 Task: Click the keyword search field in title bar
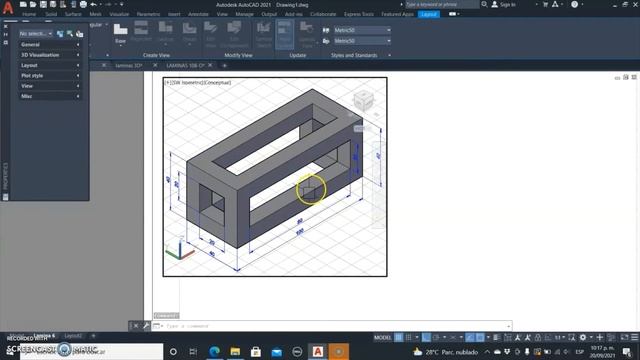pos(442,4)
